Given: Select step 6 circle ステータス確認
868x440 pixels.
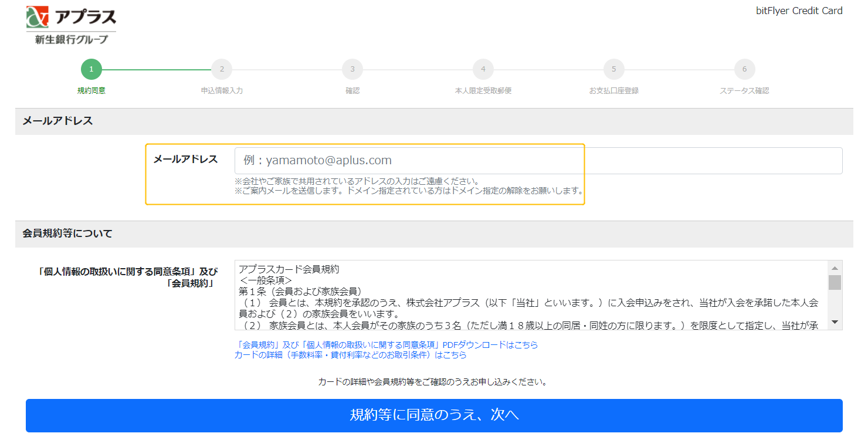Looking at the screenshot, I should click(x=745, y=70).
